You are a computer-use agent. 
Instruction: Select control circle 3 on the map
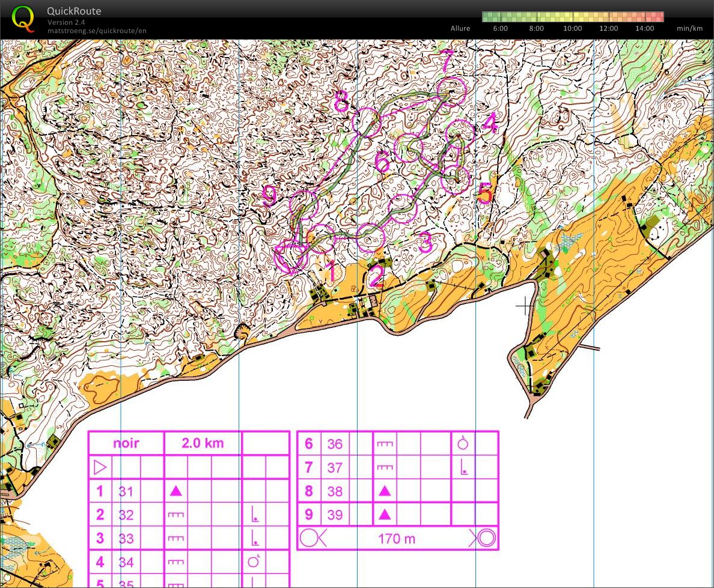click(403, 208)
